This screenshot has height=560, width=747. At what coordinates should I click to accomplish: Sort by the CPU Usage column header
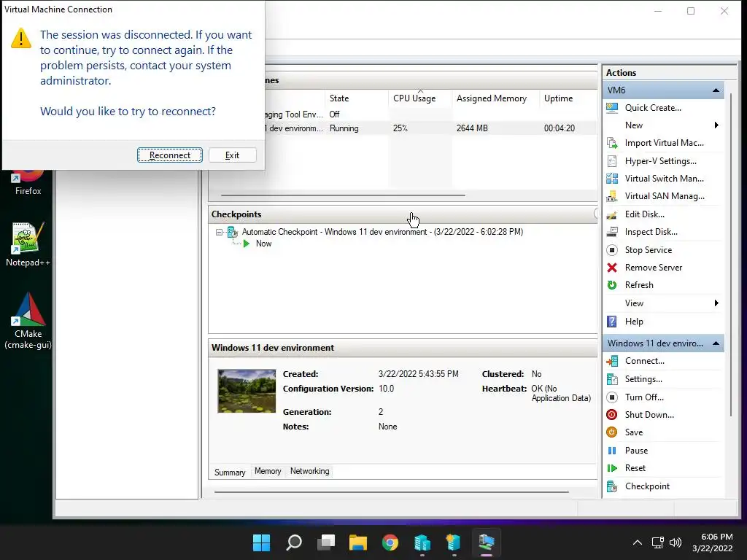pyautogui.click(x=419, y=98)
